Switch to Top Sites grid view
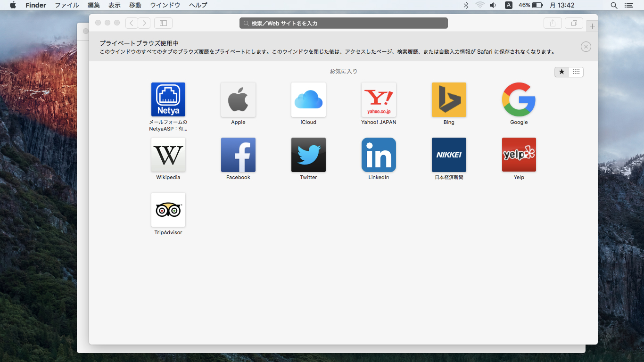The image size is (644, 362). pos(576,72)
